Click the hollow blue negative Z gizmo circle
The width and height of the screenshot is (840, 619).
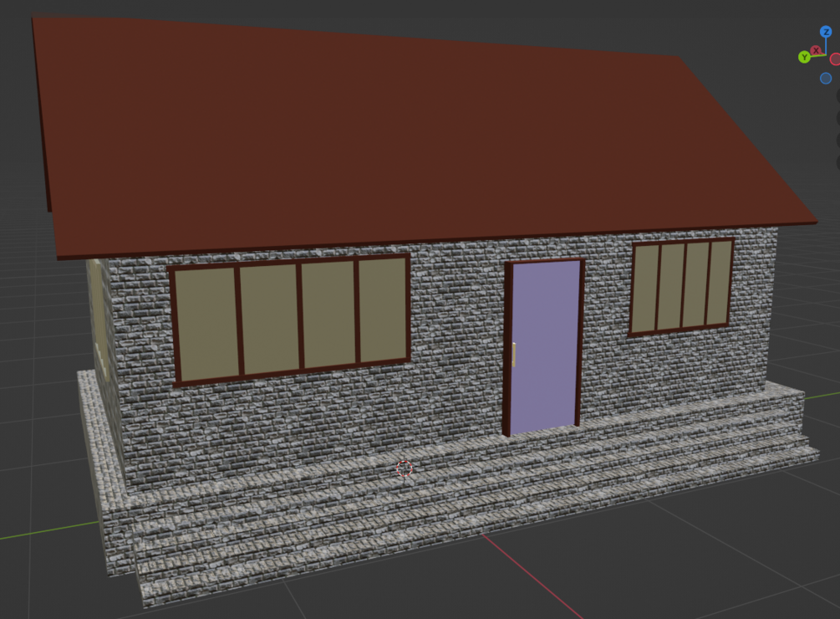[x=826, y=79]
